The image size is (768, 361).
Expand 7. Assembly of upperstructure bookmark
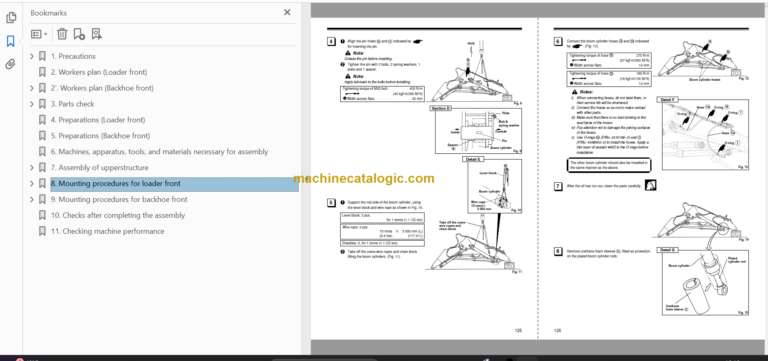[x=32, y=168]
